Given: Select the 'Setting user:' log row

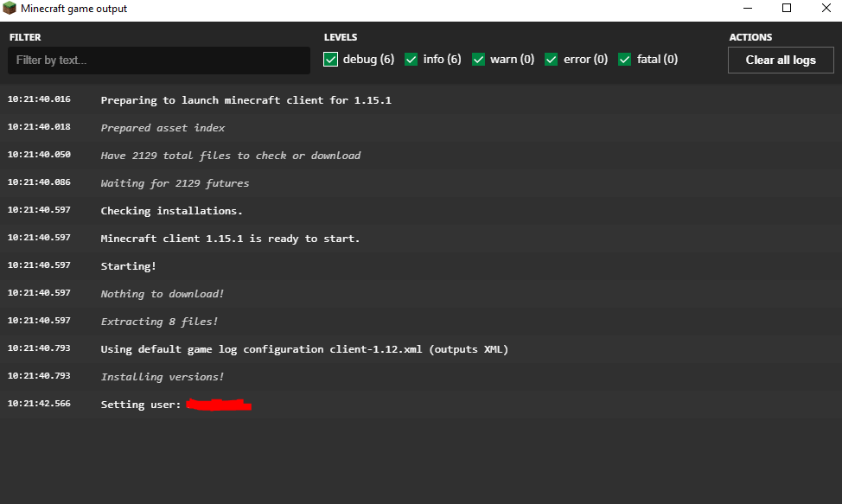Looking at the screenshot, I should [140, 405].
